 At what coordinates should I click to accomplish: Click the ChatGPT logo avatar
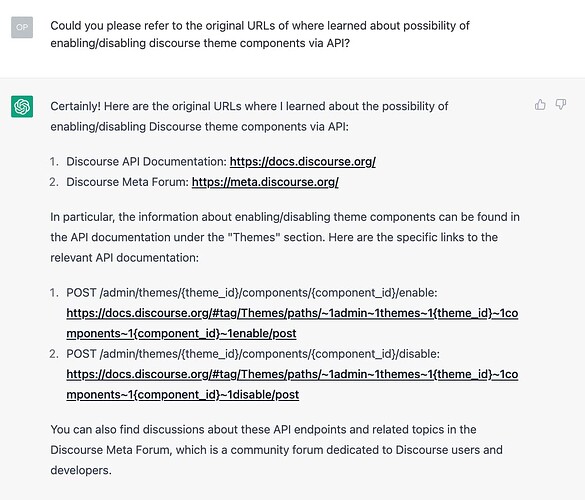22,106
